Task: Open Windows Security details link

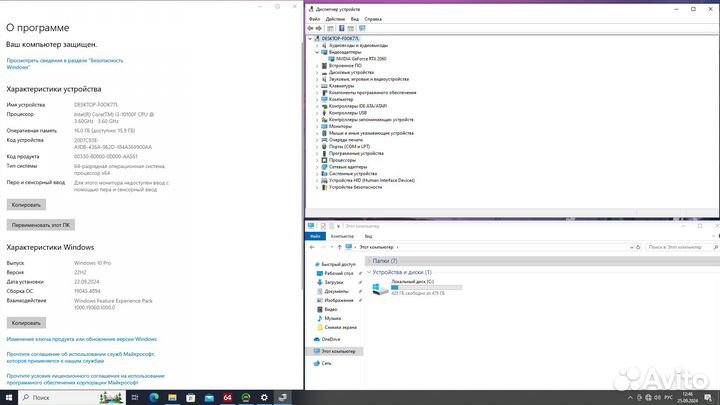Action: 65,64
